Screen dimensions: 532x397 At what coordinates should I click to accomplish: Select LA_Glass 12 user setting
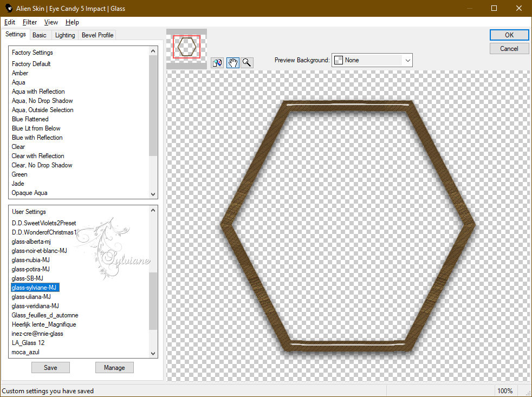click(x=28, y=342)
